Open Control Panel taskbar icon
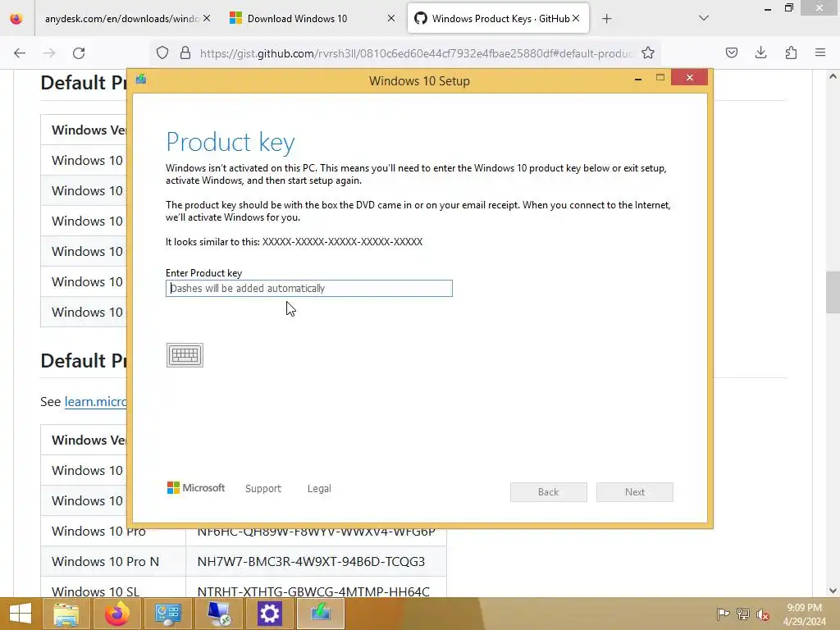Viewport: 840px width, 630px height. click(x=167, y=614)
